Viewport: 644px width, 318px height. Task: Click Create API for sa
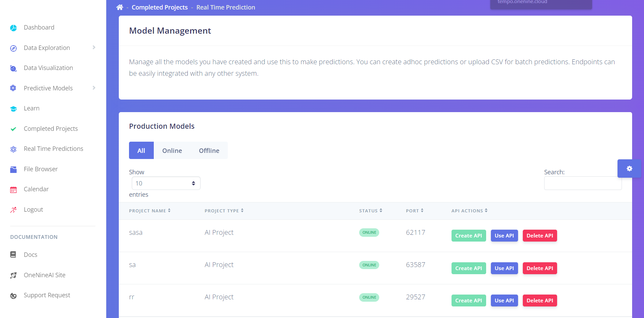pos(468,268)
